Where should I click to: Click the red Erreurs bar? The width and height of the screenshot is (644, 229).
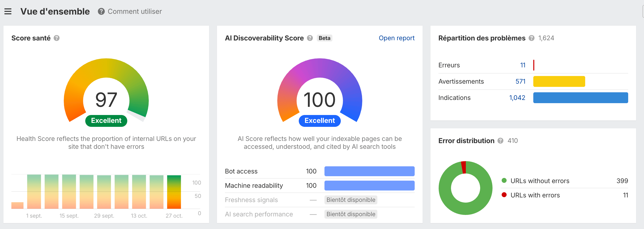pyautogui.click(x=534, y=65)
